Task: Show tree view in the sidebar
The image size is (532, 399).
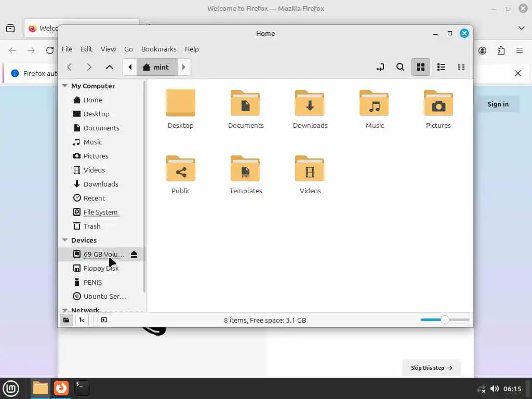Action: [x=82, y=320]
